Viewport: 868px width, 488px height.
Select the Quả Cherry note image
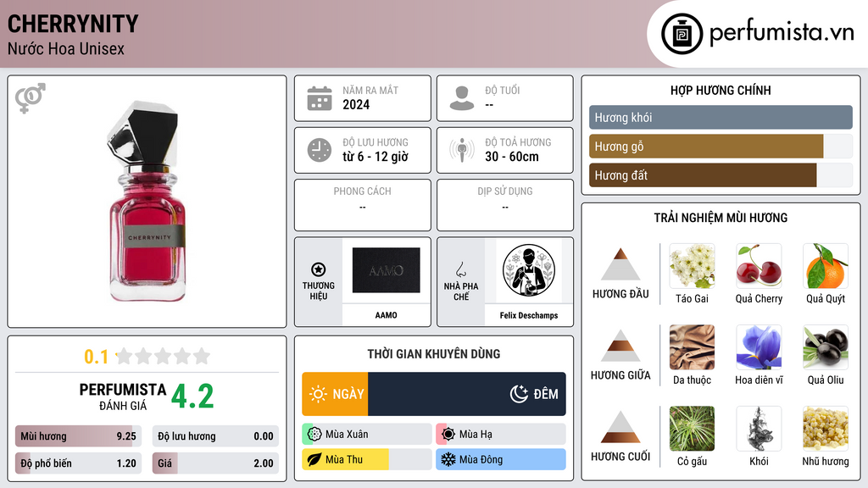[759, 266]
